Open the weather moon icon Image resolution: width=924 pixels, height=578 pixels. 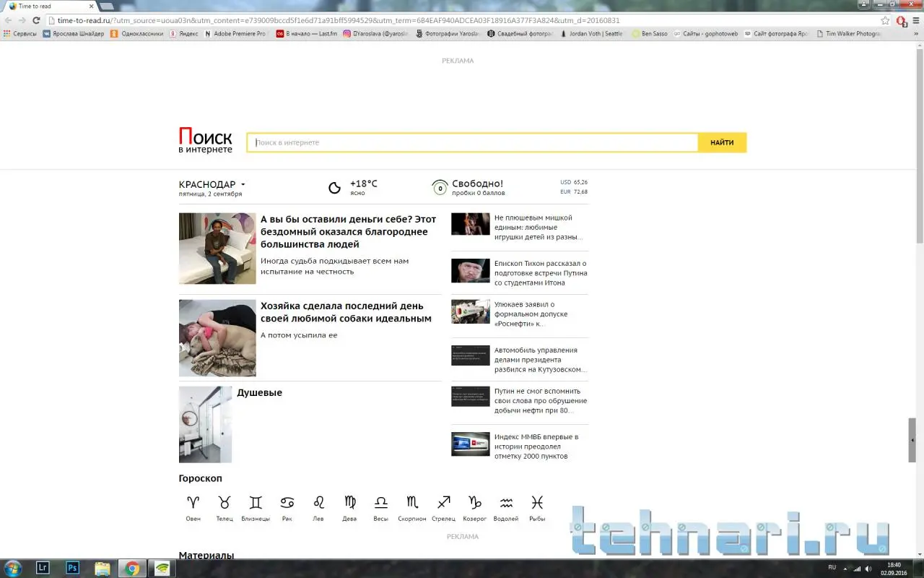coord(335,188)
